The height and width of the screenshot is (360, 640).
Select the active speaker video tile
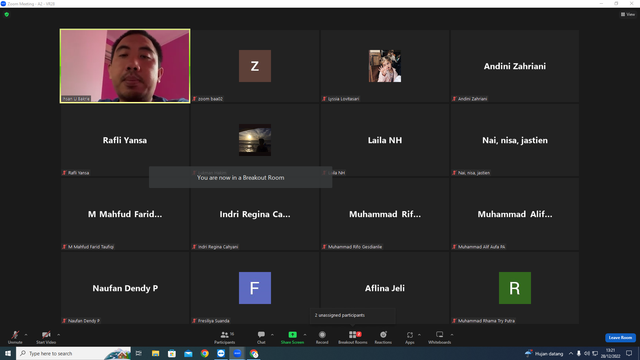(x=125, y=66)
